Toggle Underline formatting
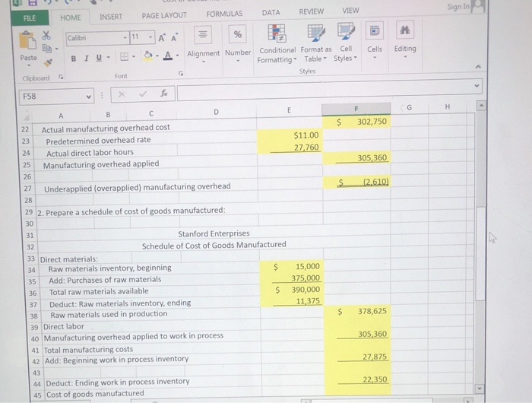This screenshot has height=403, width=532. [x=99, y=58]
